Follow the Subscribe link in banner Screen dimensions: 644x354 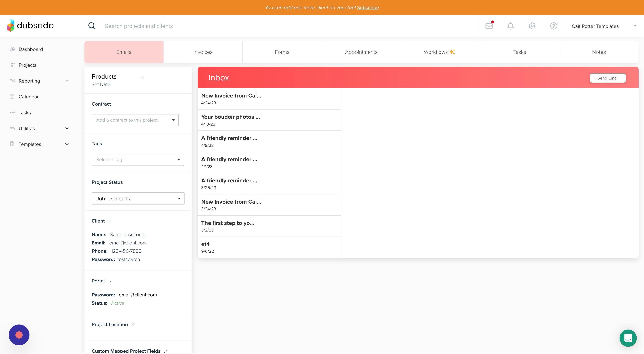pyautogui.click(x=368, y=8)
